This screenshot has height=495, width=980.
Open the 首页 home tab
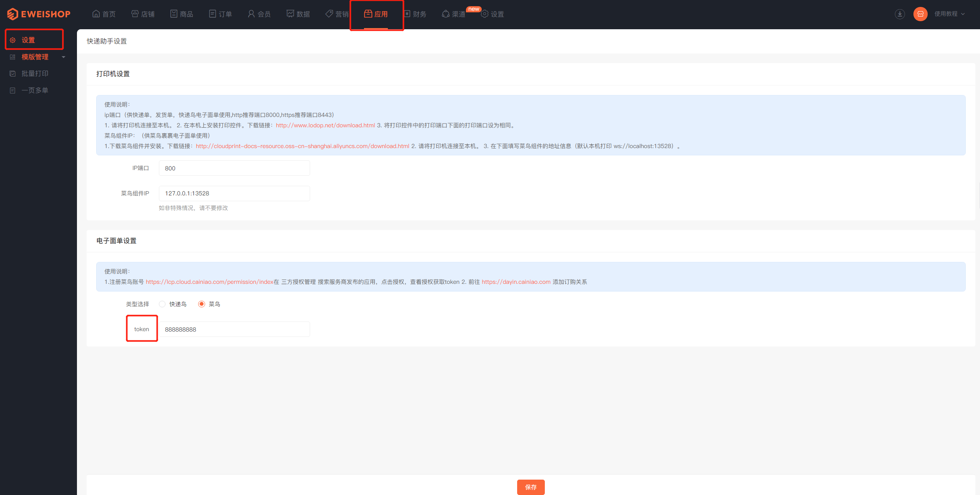pyautogui.click(x=104, y=14)
